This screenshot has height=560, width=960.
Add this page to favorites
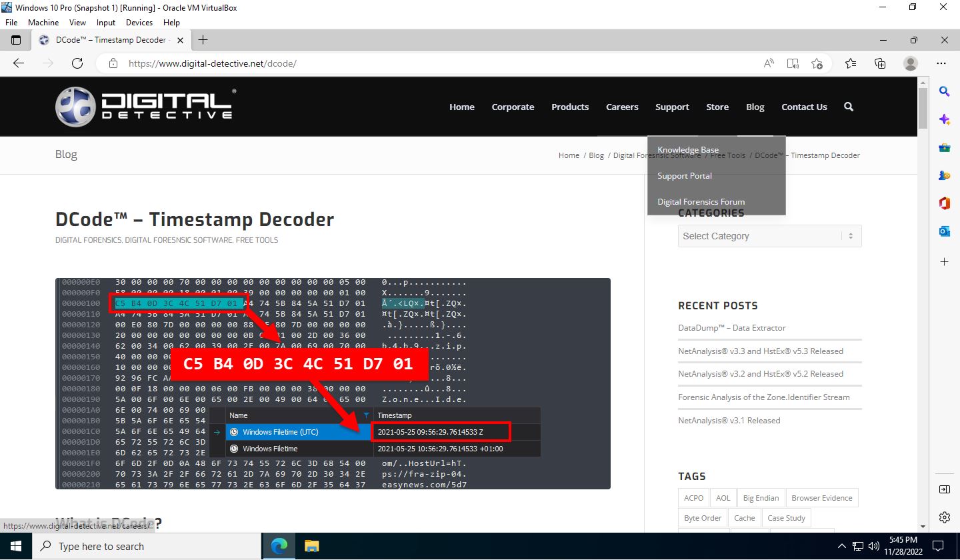[817, 63]
